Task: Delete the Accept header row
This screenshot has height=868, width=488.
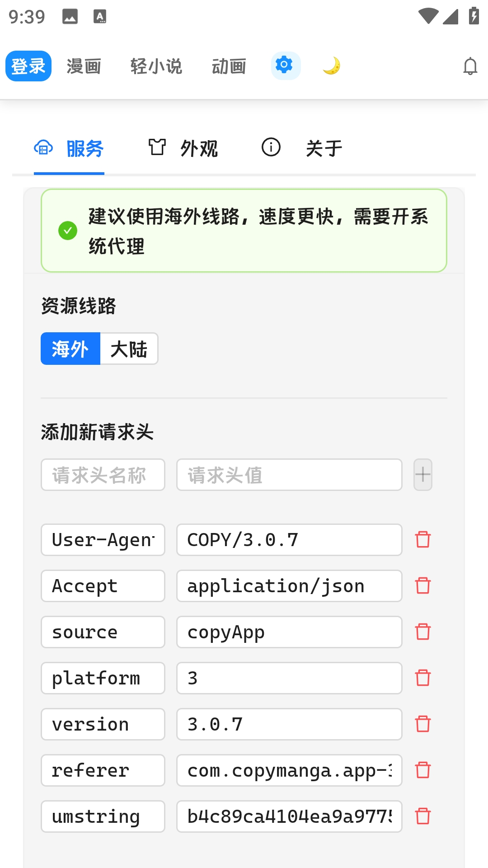Action: tap(422, 586)
